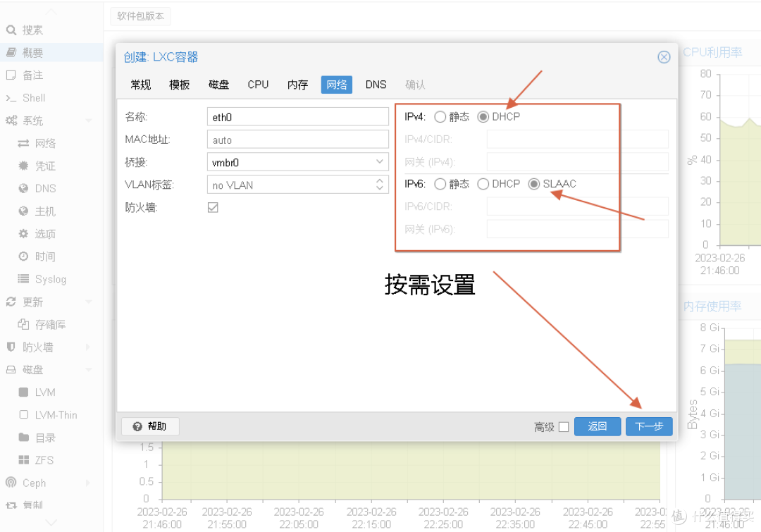Click the 名称 field containing eth0
Screen dimensions: 761x532
tap(297, 116)
